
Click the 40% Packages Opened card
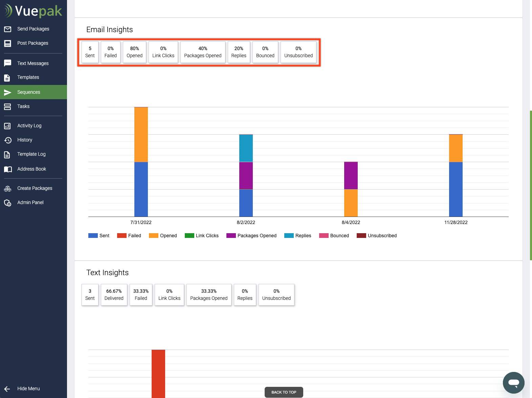coord(203,52)
